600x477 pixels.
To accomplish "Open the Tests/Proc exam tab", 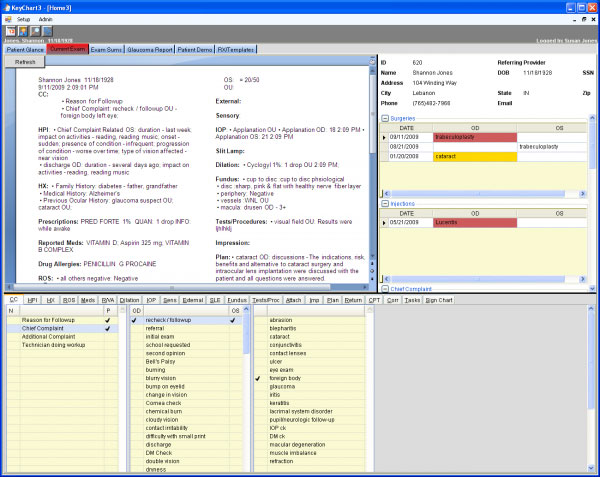I will click(266, 300).
